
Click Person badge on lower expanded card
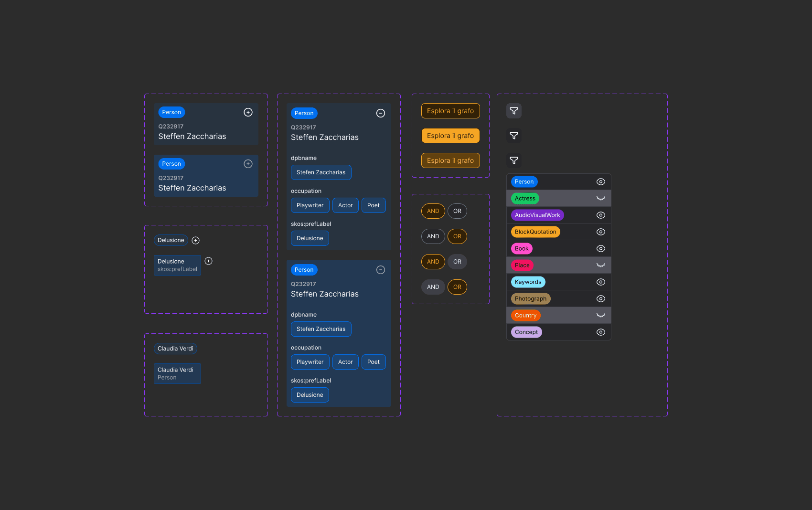[x=304, y=270]
